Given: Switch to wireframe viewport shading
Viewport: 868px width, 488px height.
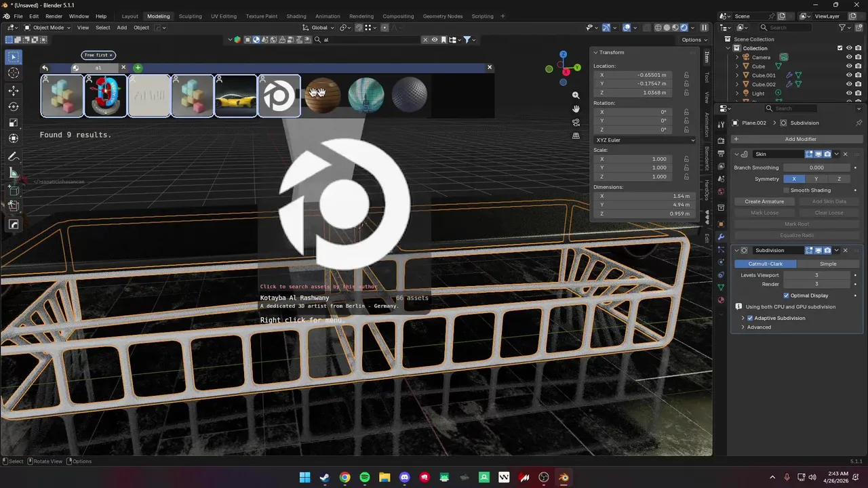Looking at the screenshot, I should pos(658,28).
